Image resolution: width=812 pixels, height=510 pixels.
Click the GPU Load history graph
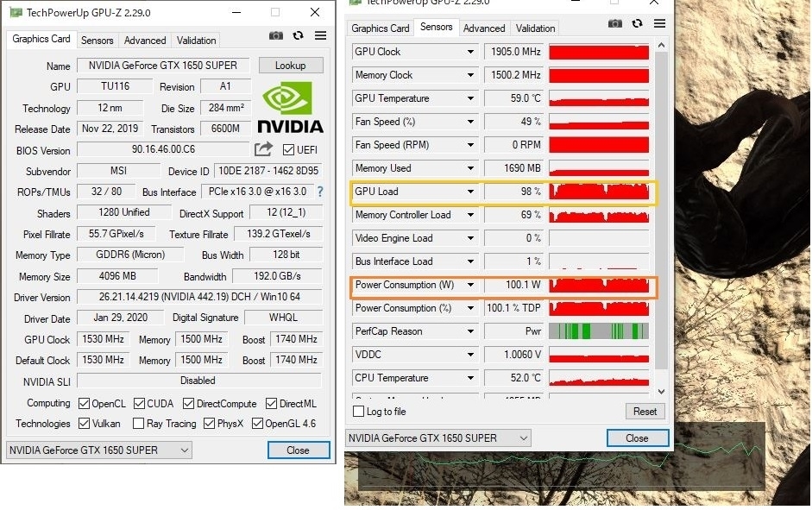pyautogui.click(x=599, y=192)
